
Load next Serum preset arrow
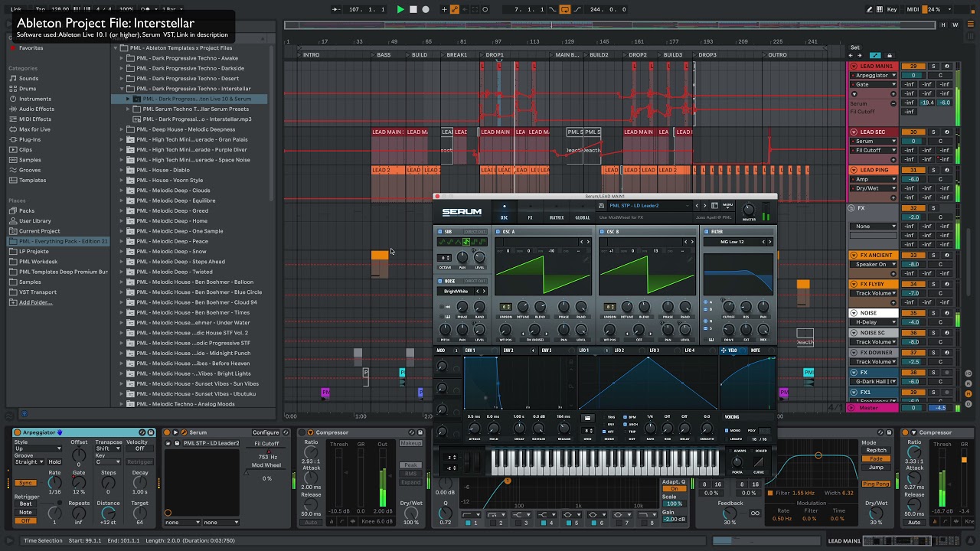click(705, 205)
